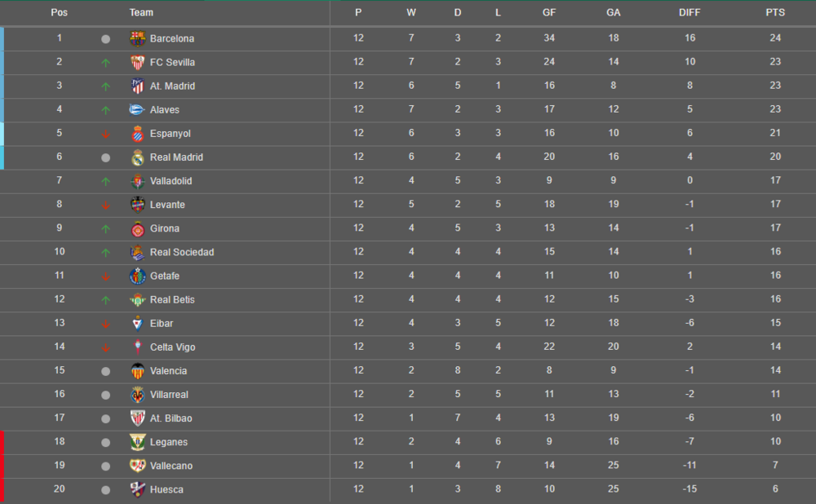Open the Real Sociedad team link
The height and width of the screenshot is (504, 816).
181,253
